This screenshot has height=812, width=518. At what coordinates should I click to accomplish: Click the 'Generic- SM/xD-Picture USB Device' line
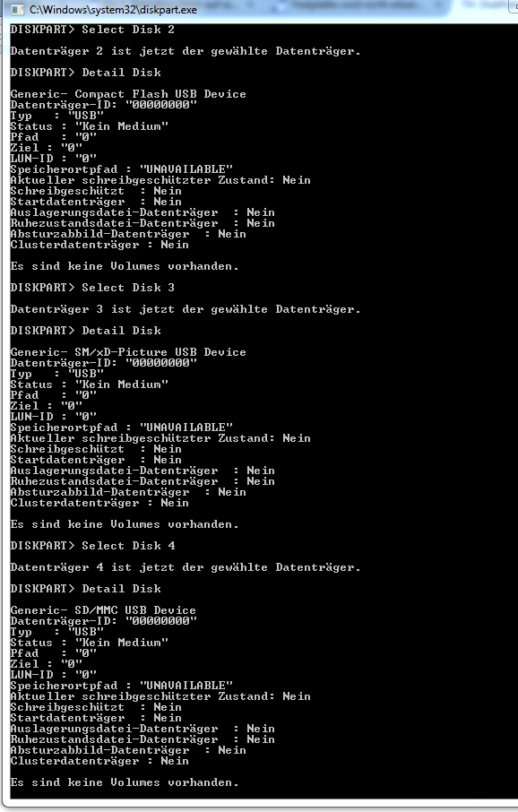click(x=128, y=352)
